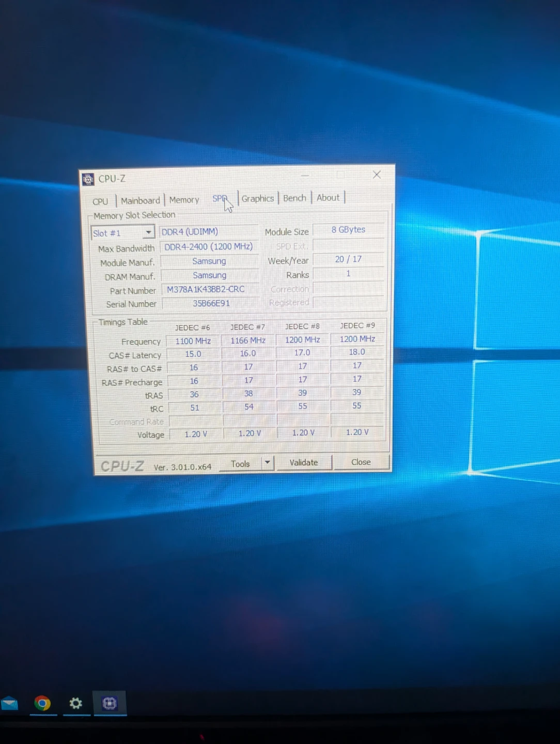Launch Google Chrome from the taskbar

(x=42, y=703)
